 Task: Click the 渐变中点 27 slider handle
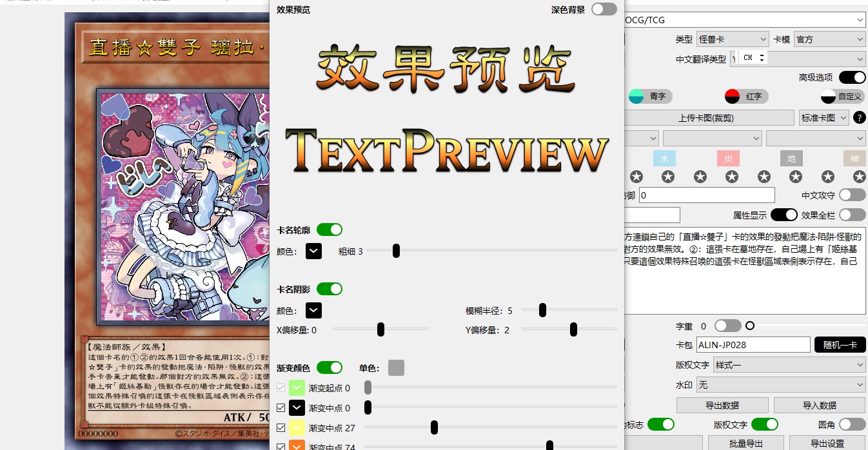(x=435, y=427)
